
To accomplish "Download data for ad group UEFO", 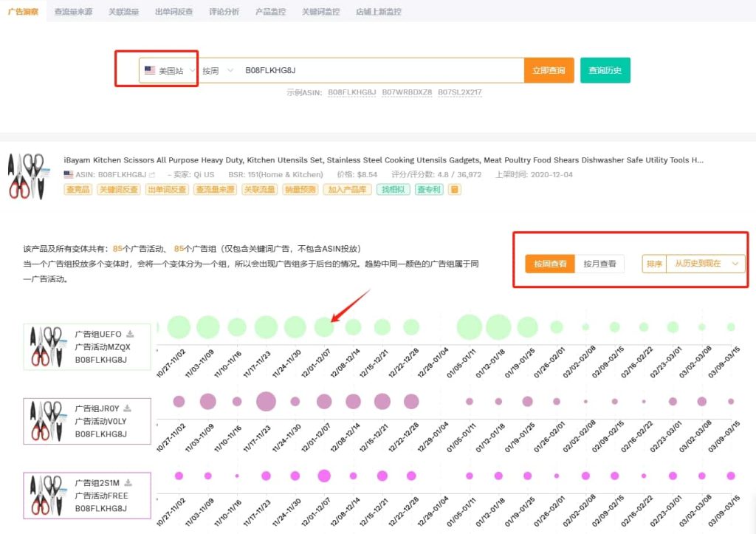I will point(130,334).
